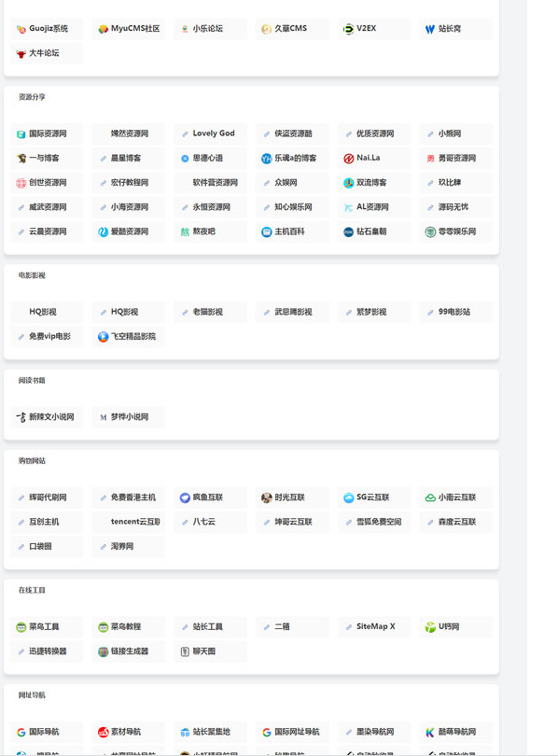
Task: Visit 软件营资源网
Action: point(216,183)
